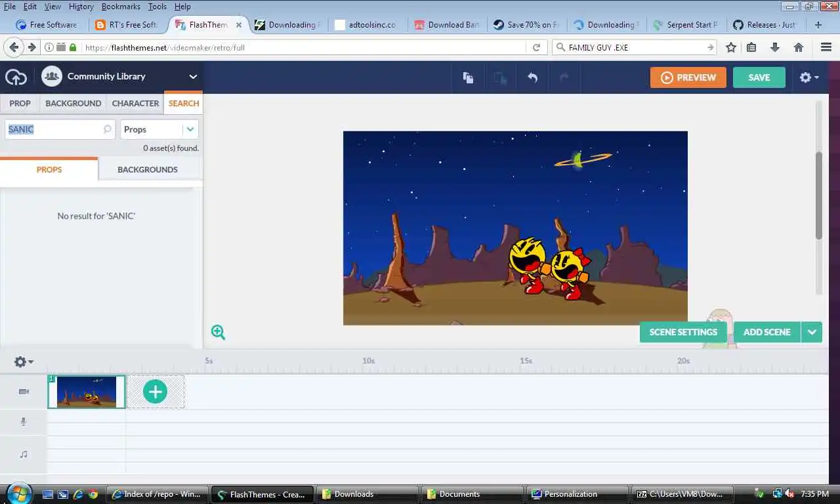Click the microphone voice track icon
The height and width of the screenshot is (504, 840).
click(x=24, y=421)
